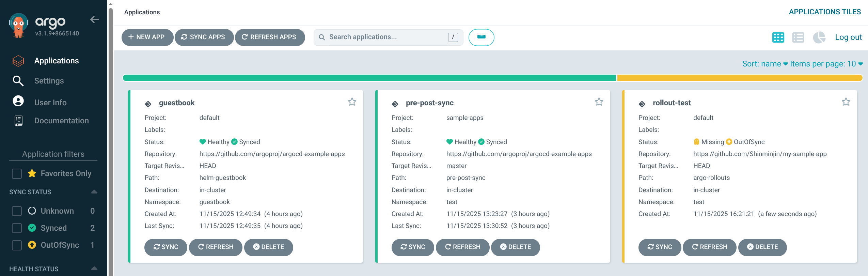Delete the pre-post-sync application

(x=516, y=247)
